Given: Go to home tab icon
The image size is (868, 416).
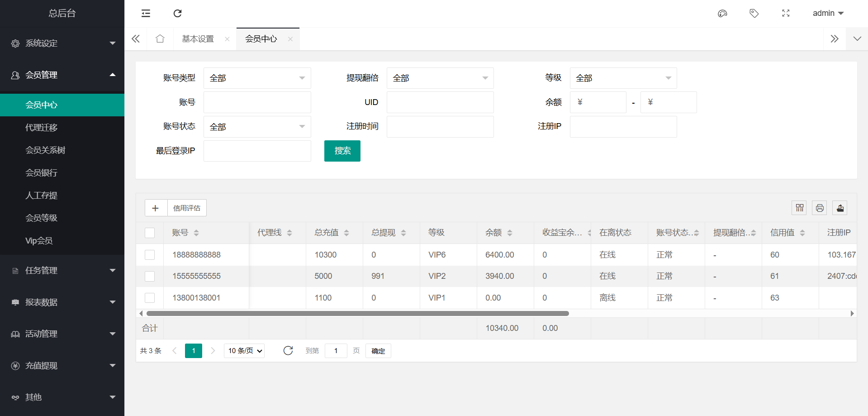Looking at the screenshot, I should pos(160,39).
